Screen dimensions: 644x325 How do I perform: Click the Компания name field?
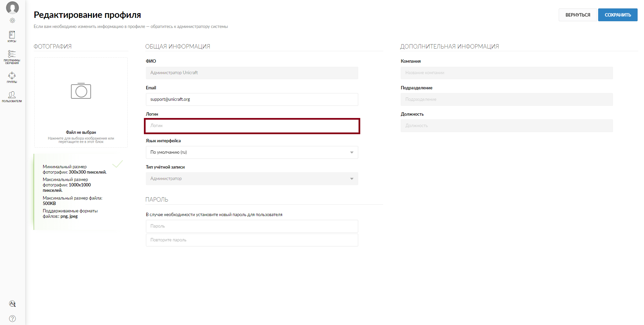point(507,73)
